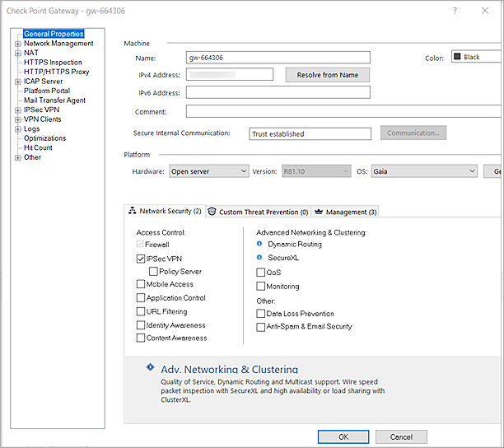
Task: Enable the URL Filtering checkbox
Action: (141, 311)
